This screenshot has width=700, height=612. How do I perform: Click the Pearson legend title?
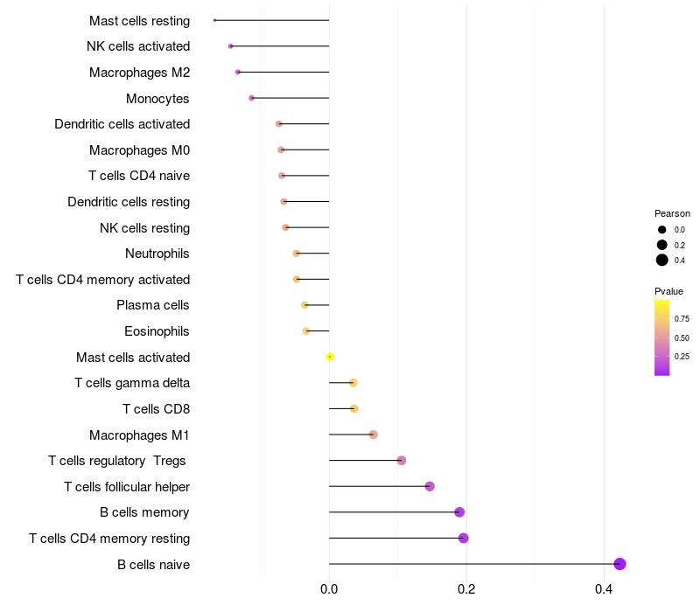[672, 213]
